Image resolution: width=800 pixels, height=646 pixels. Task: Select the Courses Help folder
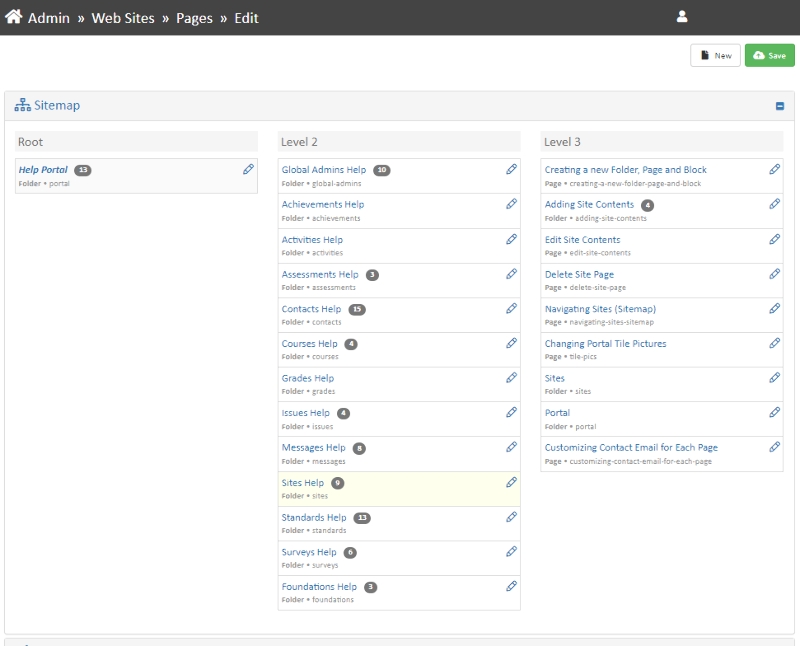point(310,344)
